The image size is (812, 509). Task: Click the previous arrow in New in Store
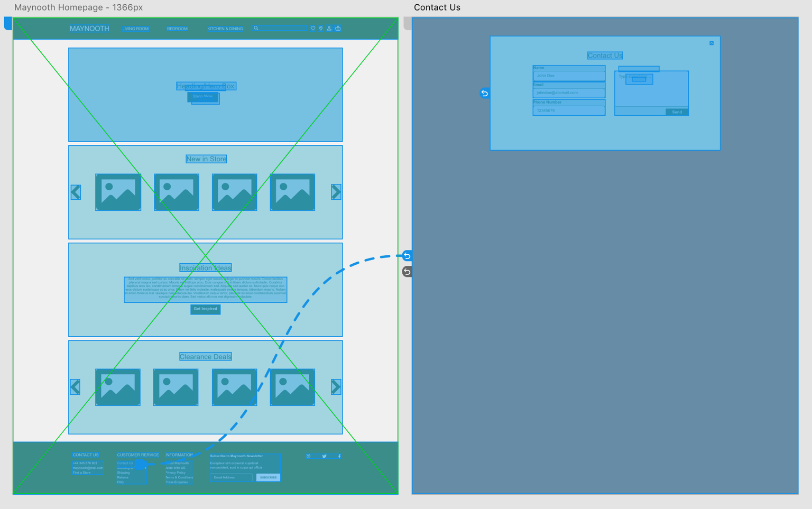pyautogui.click(x=76, y=192)
